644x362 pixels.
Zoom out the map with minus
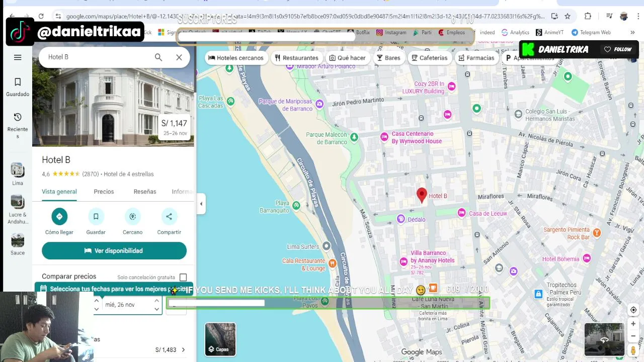tap(633, 336)
